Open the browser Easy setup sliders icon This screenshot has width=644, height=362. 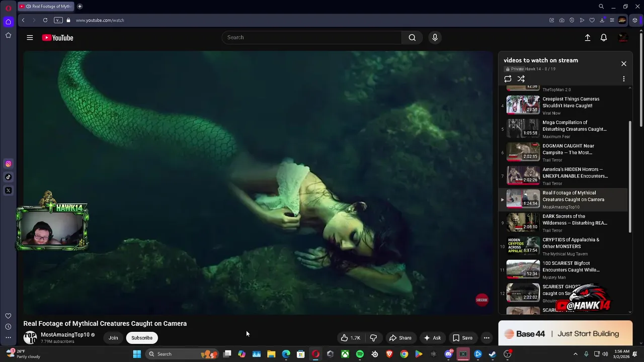pos(612,20)
